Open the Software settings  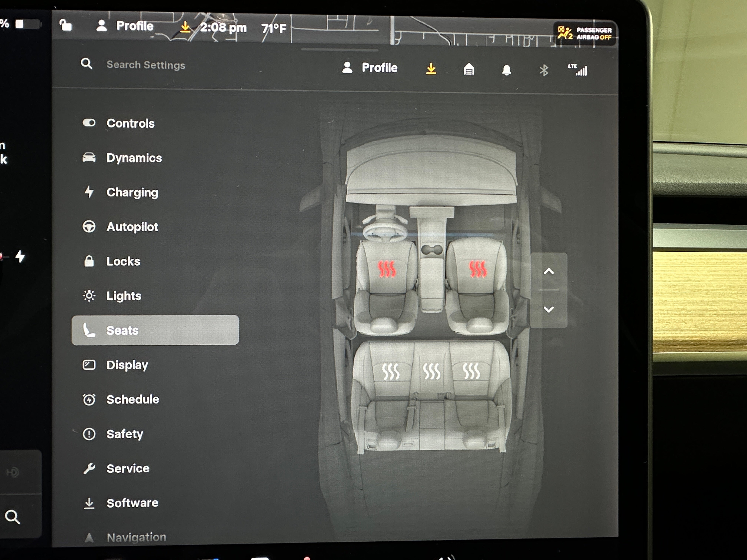(x=132, y=503)
